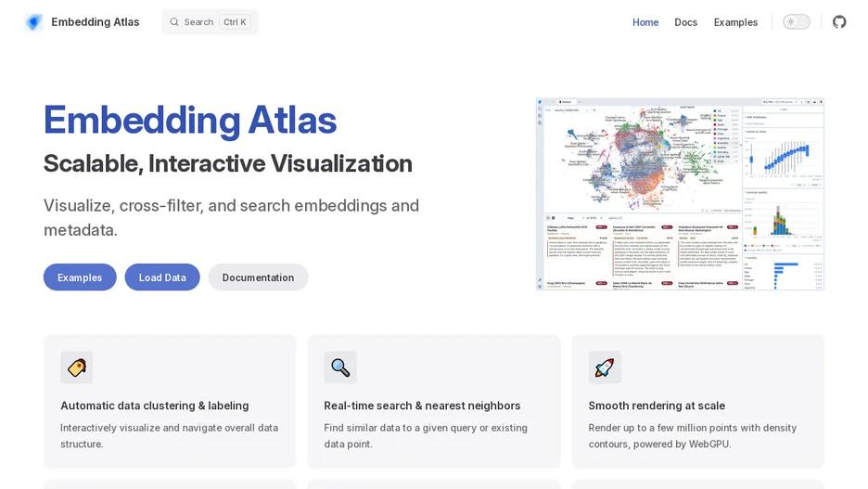
Task: Open the Examples nav item
Action: pos(735,22)
